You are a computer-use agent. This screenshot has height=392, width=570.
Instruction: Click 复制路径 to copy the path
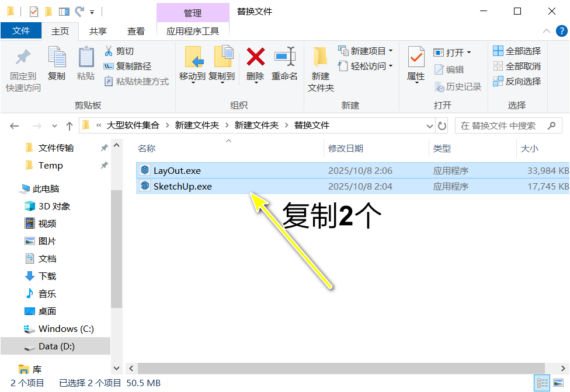(127, 66)
